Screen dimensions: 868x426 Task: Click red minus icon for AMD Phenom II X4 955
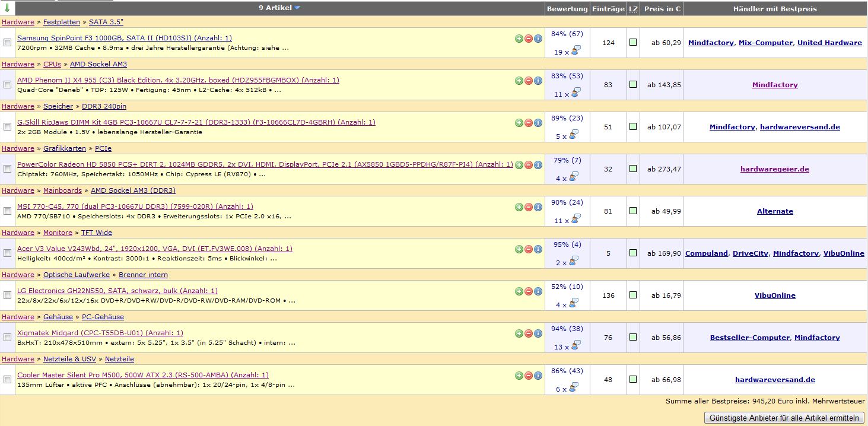point(529,81)
